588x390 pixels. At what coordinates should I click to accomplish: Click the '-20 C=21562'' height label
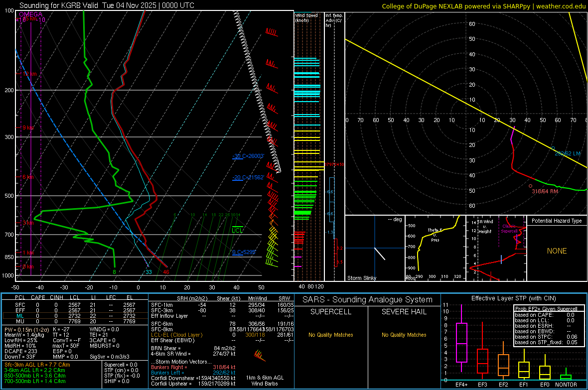coord(248,177)
